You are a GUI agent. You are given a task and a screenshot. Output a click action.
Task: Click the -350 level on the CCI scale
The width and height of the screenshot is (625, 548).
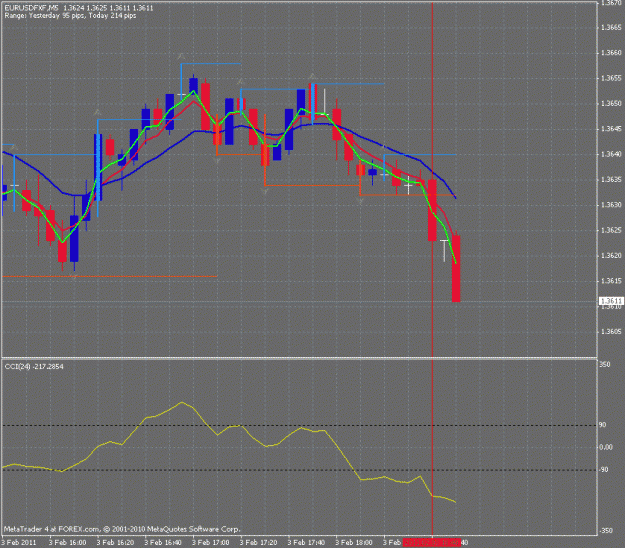click(606, 531)
